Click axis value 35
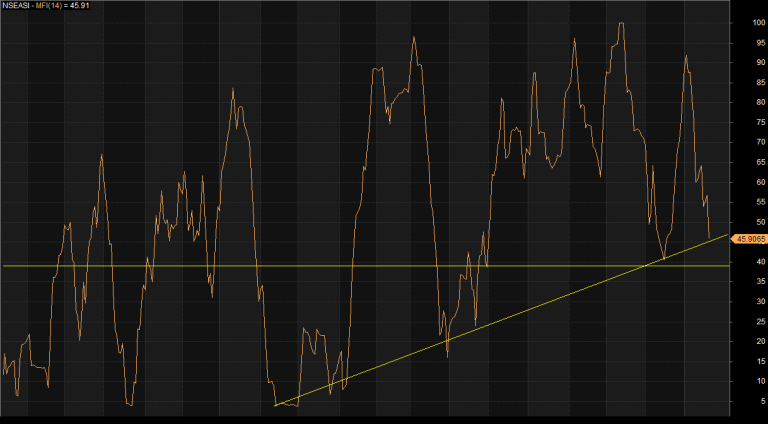The height and width of the screenshot is (424, 768). (x=761, y=282)
